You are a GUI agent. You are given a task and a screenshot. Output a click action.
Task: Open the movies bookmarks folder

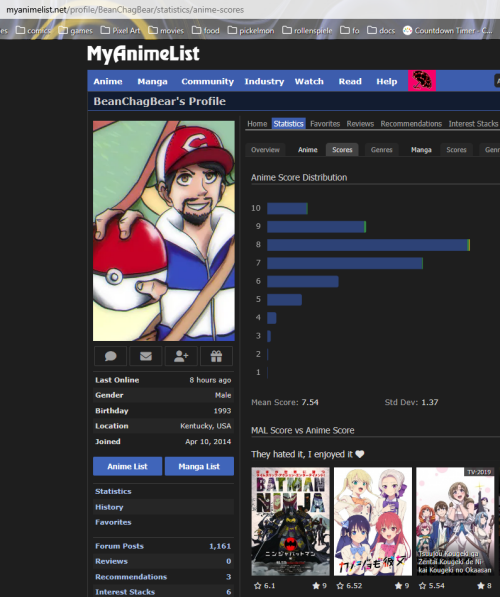tap(166, 30)
